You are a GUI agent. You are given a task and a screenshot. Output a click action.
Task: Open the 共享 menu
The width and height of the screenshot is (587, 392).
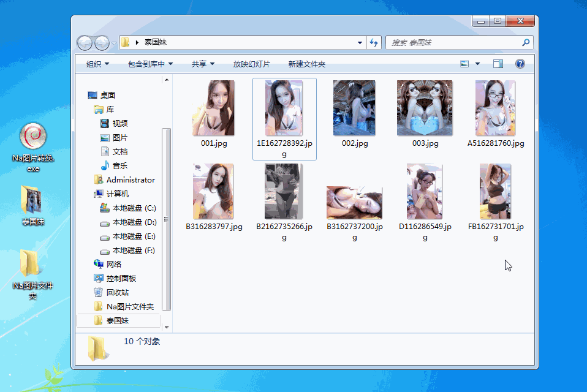tap(203, 64)
